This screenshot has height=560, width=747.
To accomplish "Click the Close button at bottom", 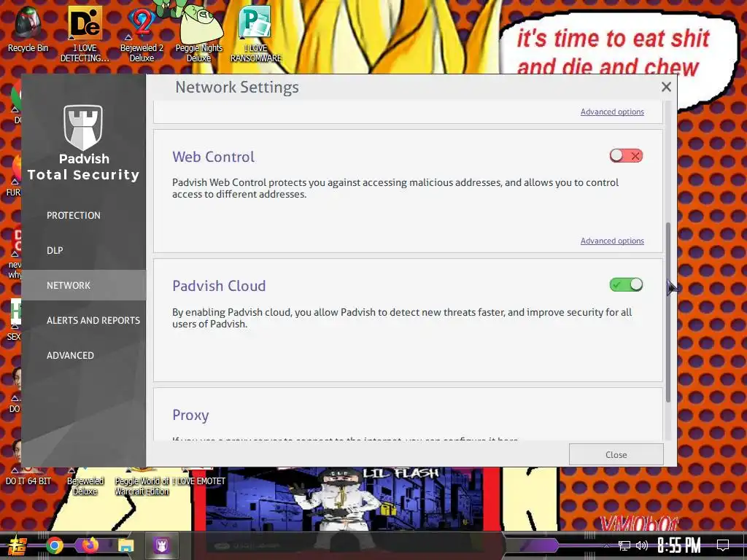I will pos(616,455).
